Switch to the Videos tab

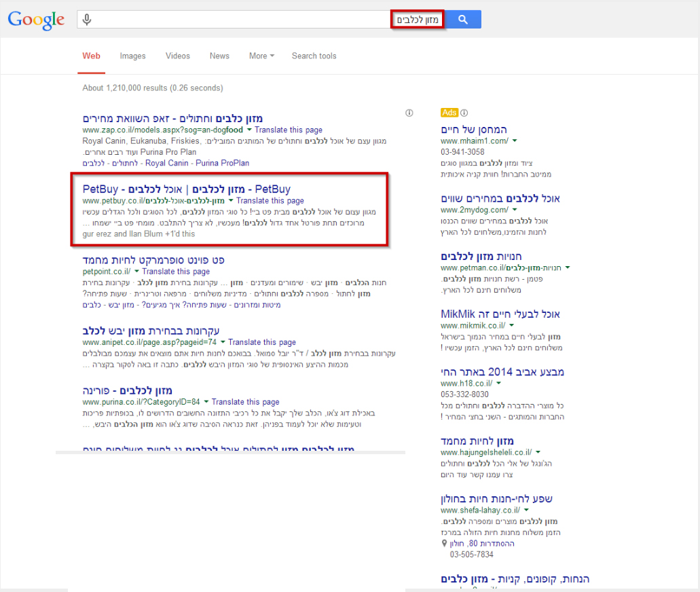coord(178,56)
